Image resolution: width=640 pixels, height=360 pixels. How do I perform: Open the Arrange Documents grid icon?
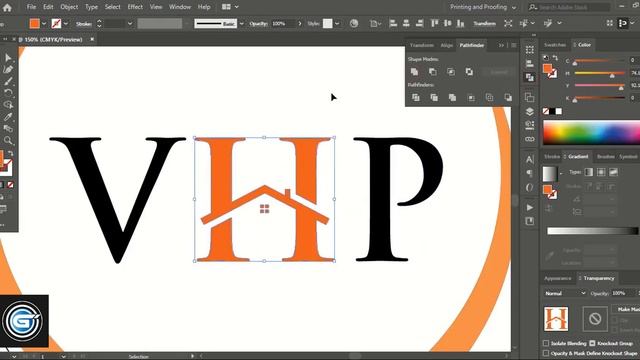pos(226,7)
